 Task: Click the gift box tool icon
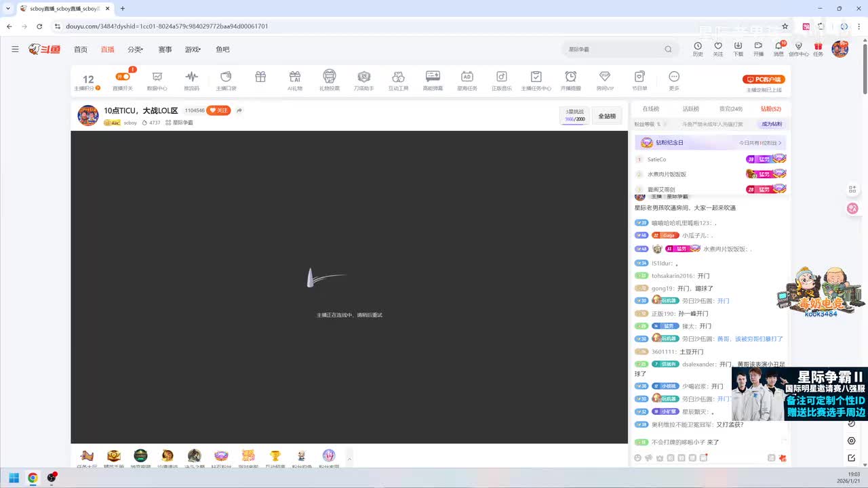click(260, 77)
